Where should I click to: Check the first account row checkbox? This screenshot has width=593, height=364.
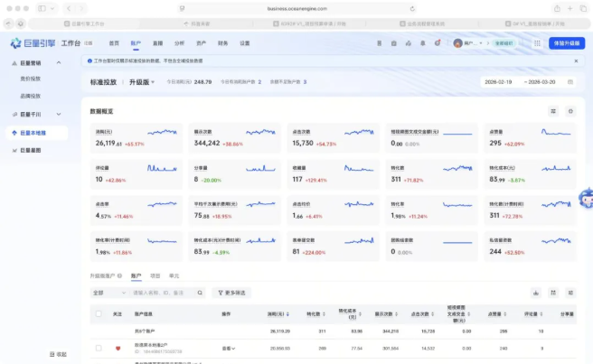[99, 348]
